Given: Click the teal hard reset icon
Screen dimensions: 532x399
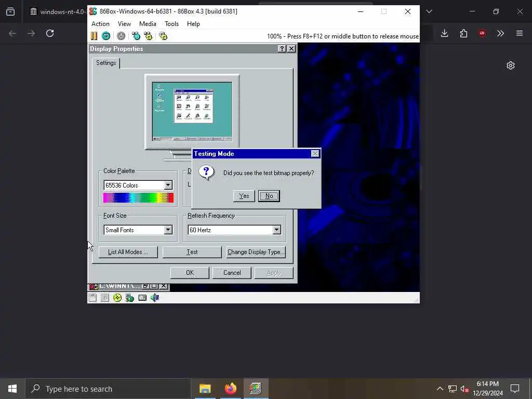Looking at the screenshot, I should (106, 36).
